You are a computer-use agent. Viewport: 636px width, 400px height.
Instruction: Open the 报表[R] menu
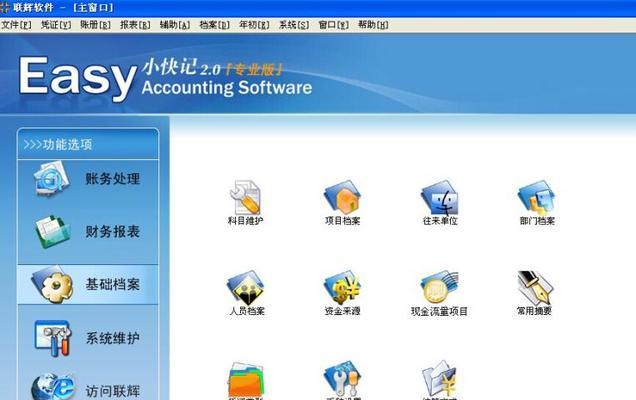(135, 25)
